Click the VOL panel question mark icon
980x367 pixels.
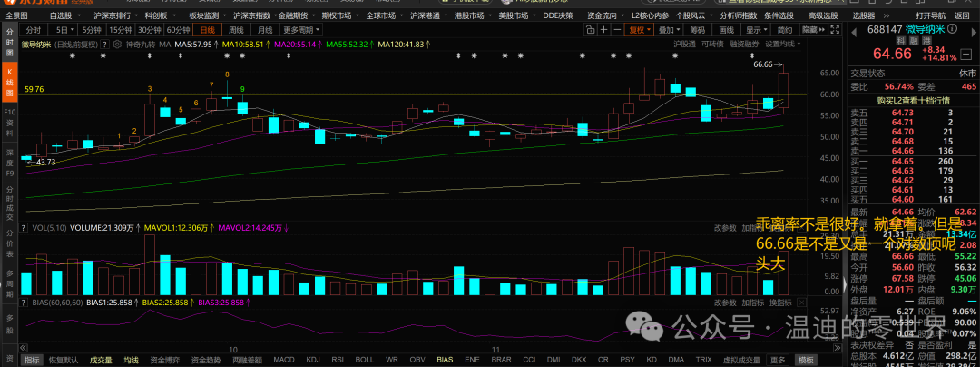24,228
